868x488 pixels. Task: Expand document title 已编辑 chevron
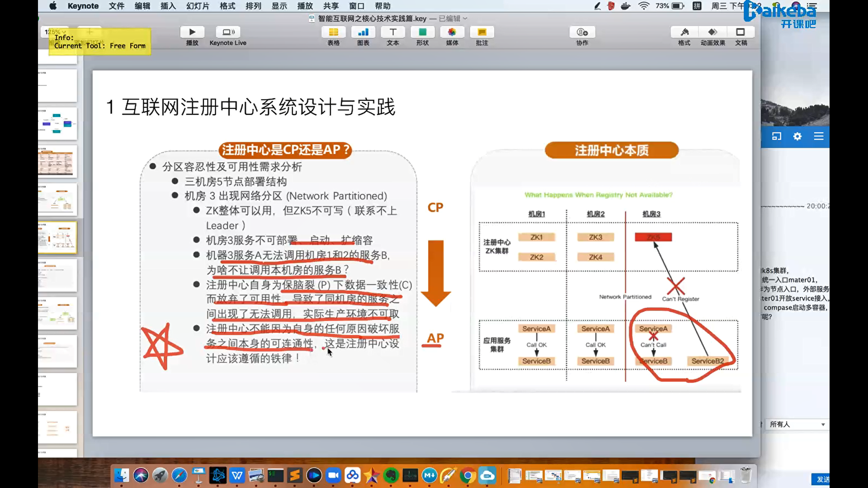click(x=465, y=19)
